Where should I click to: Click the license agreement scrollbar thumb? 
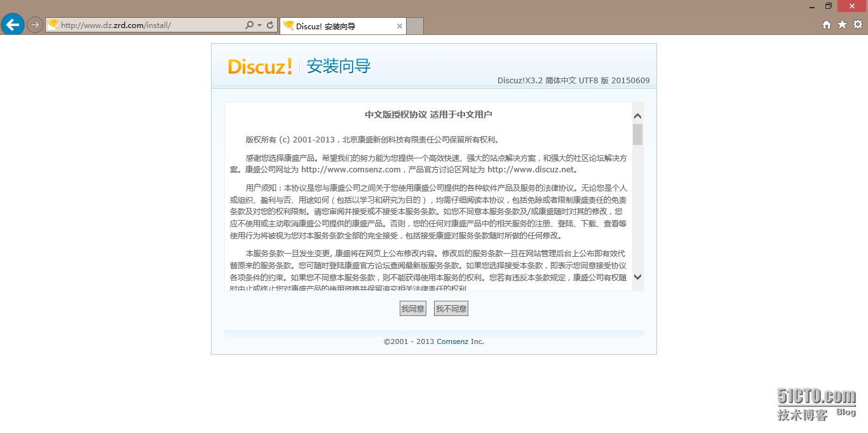pos(638,134)
